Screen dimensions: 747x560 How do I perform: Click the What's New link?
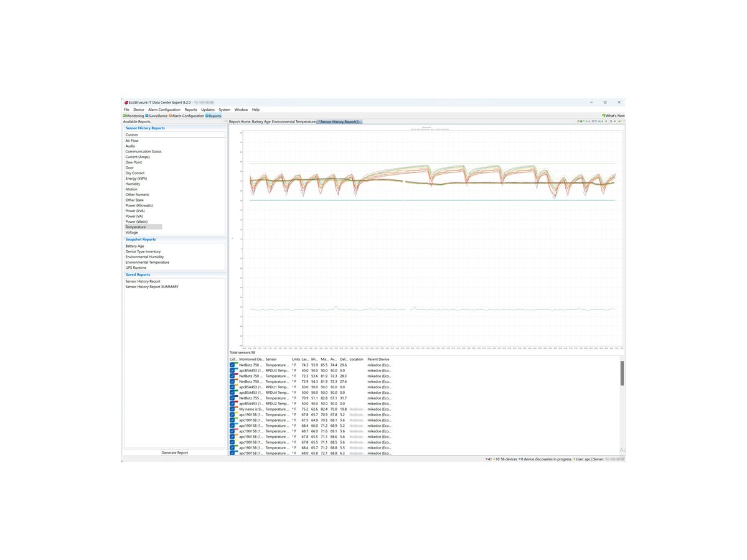(x=613, y=115)
